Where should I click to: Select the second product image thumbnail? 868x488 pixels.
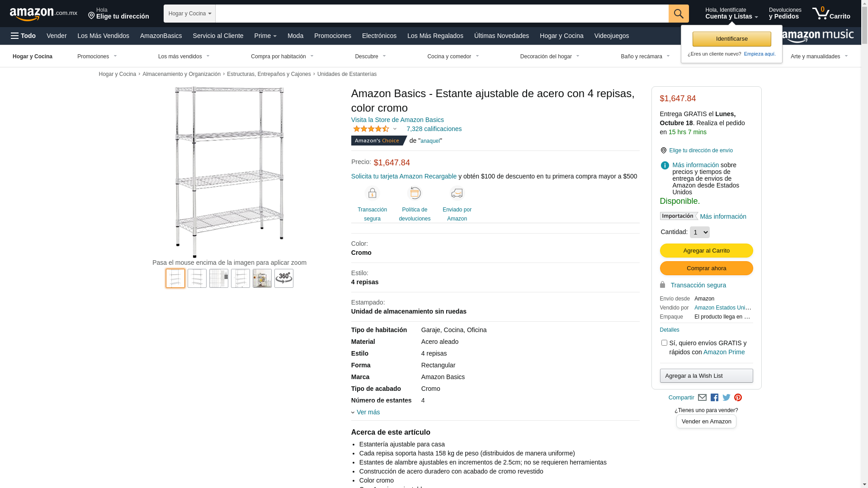point(197,278)
